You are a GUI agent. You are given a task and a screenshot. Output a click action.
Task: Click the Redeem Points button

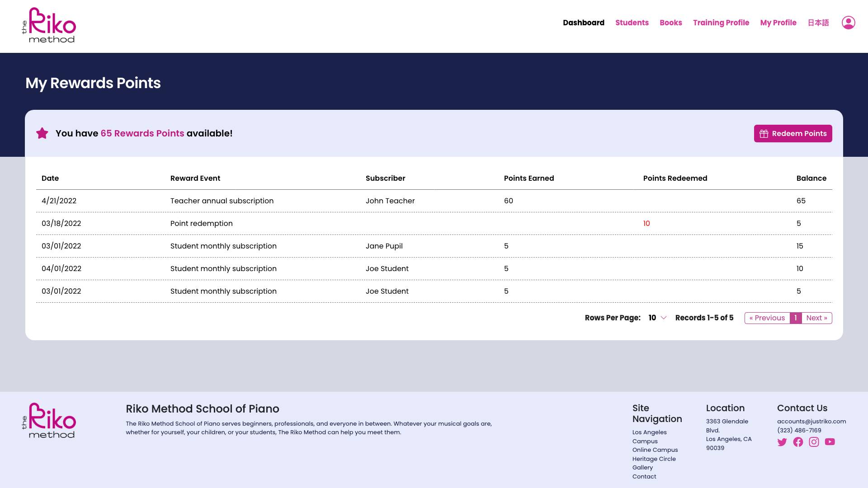pyautogui.click(x=793, y=133)
